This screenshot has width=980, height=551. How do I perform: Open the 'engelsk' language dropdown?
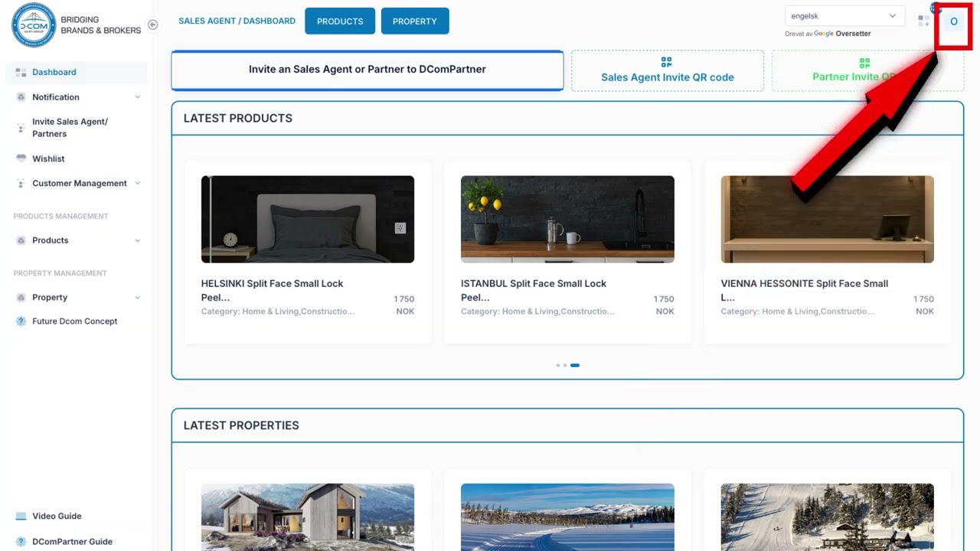click(x=844, y=16)
